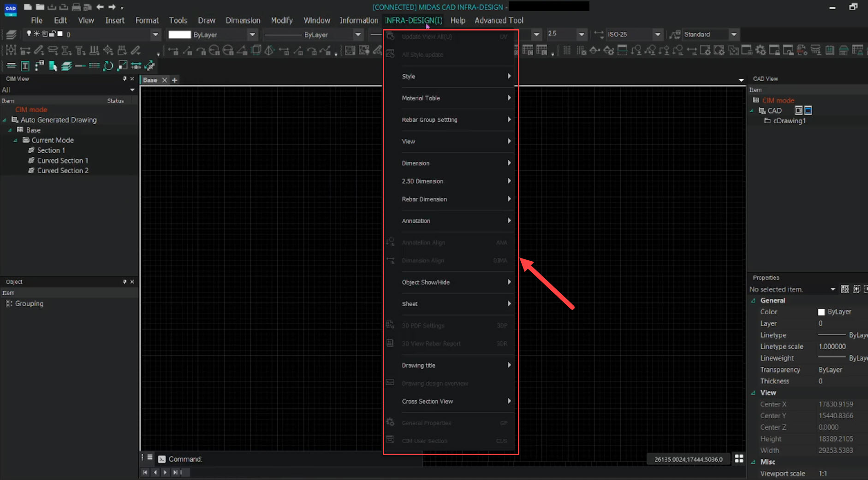Collapse the General properties section
The width and height of the screenshot is (868, 480).
click(x=753, y=300)
